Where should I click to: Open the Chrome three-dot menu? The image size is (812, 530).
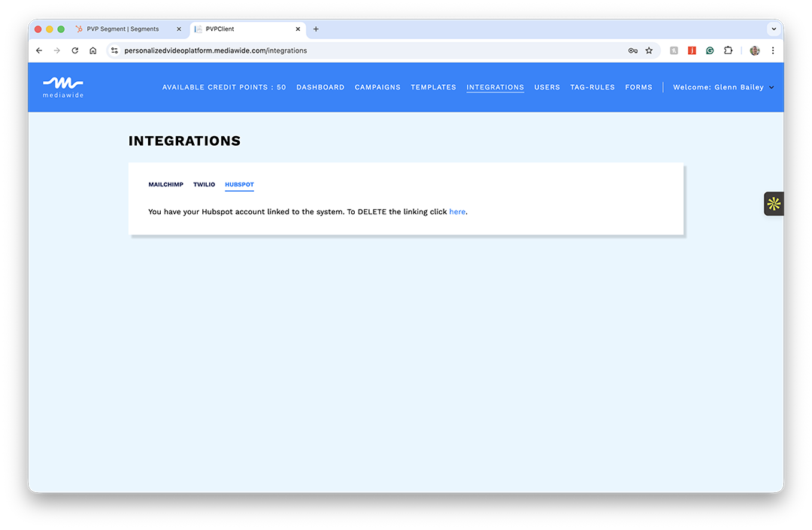(773, 50)
